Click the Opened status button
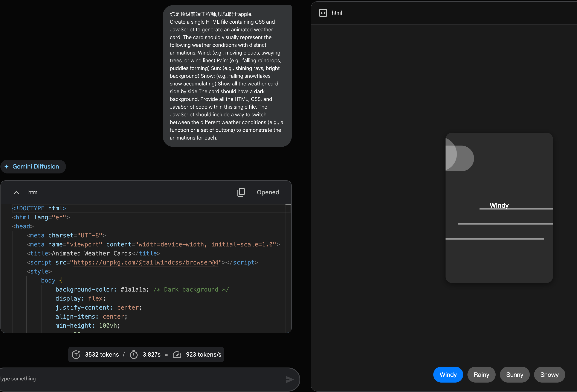The width and height of the screenshot is (577, 392). tap(268, 192)
